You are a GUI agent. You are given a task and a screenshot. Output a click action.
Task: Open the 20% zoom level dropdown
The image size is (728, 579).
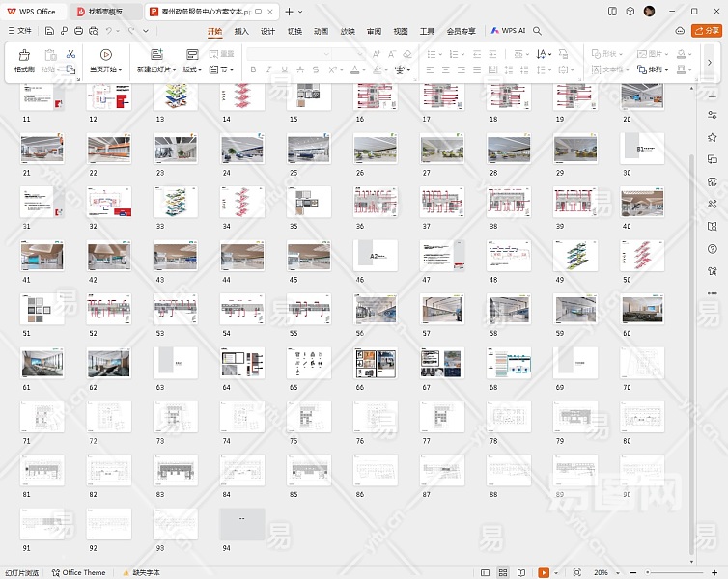pyautogui.click(x=604, y=572)
